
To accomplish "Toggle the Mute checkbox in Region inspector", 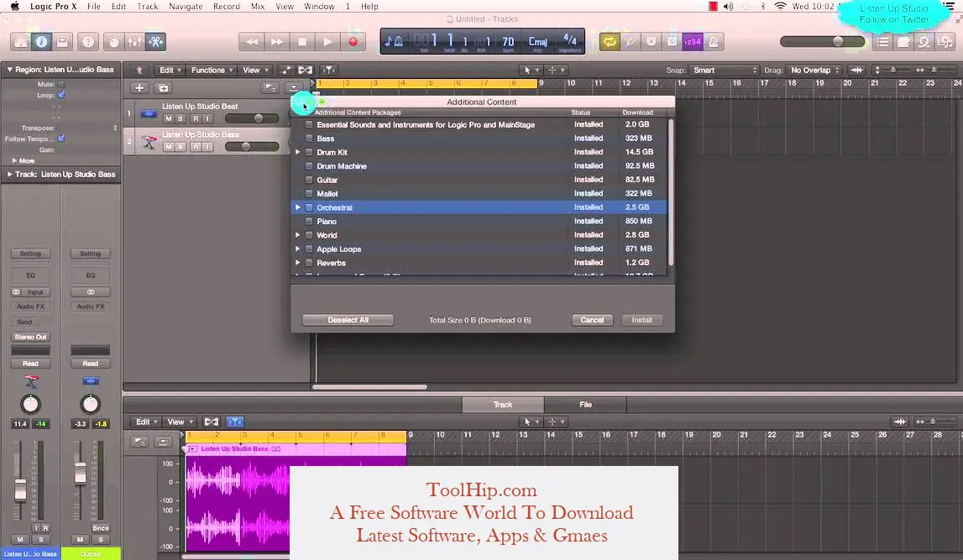I will pyautogui.click(x=61, y=84).
